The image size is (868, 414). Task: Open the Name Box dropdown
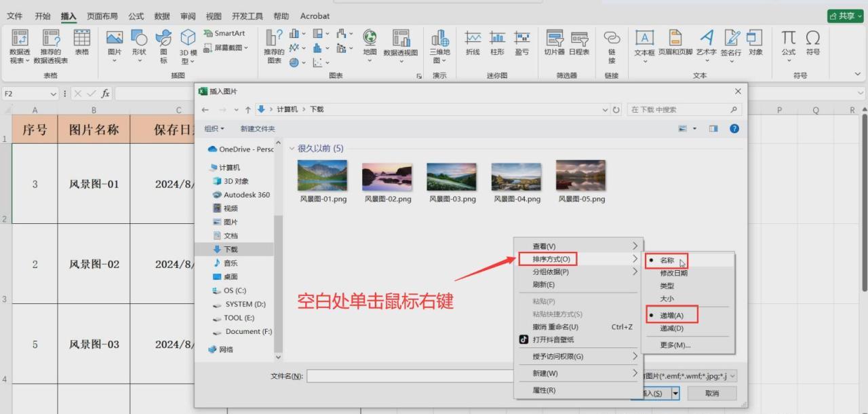click(53, 94)
